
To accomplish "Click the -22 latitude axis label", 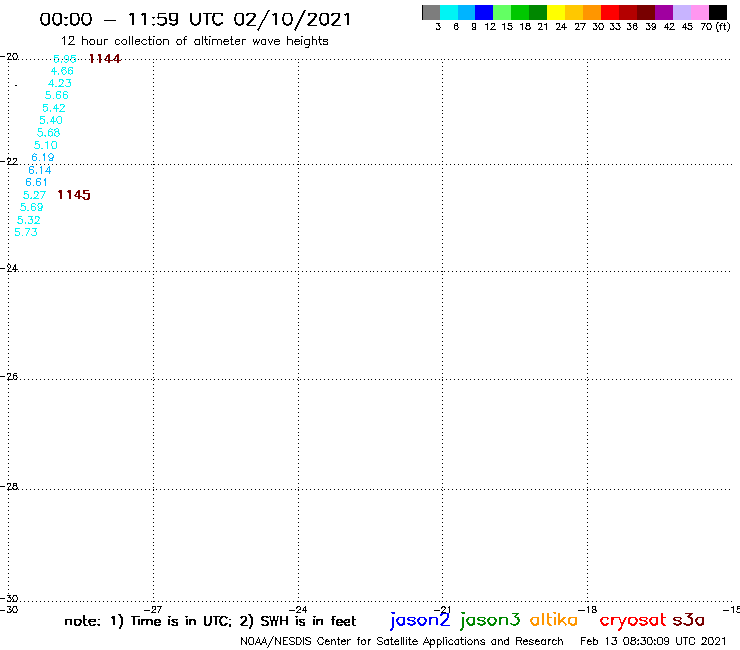I will tap(9, 161).
